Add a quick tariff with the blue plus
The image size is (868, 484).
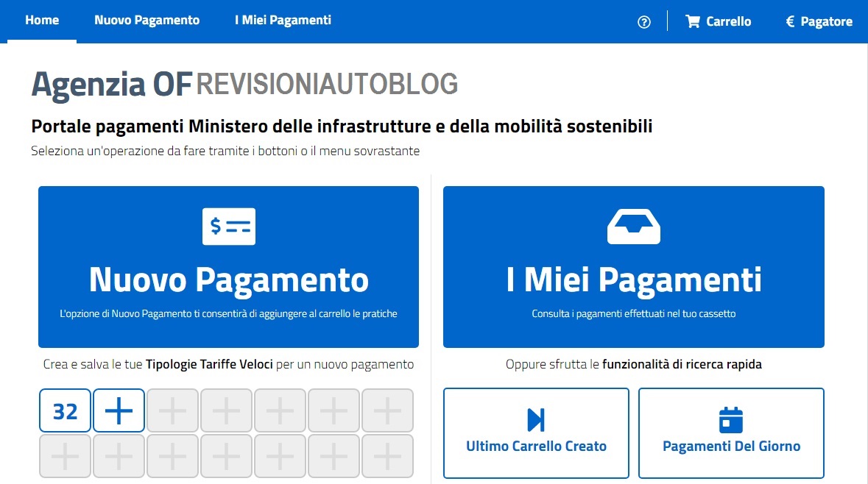[119, 410]
